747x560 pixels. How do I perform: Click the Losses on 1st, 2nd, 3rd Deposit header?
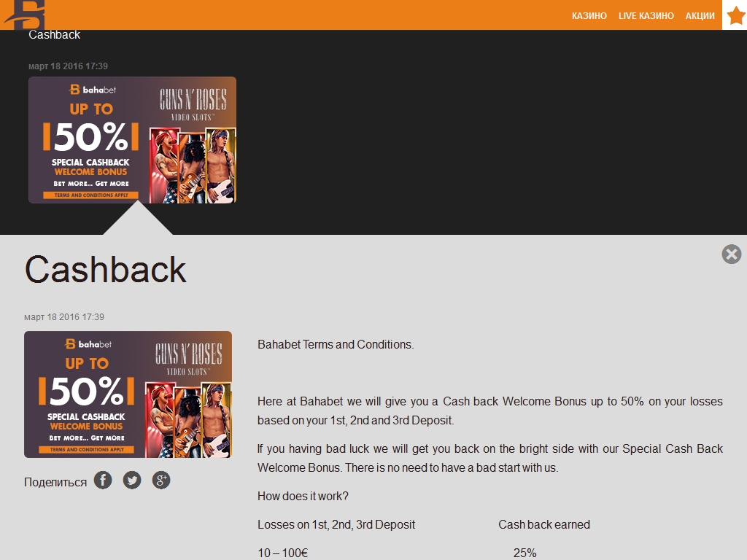336,524
